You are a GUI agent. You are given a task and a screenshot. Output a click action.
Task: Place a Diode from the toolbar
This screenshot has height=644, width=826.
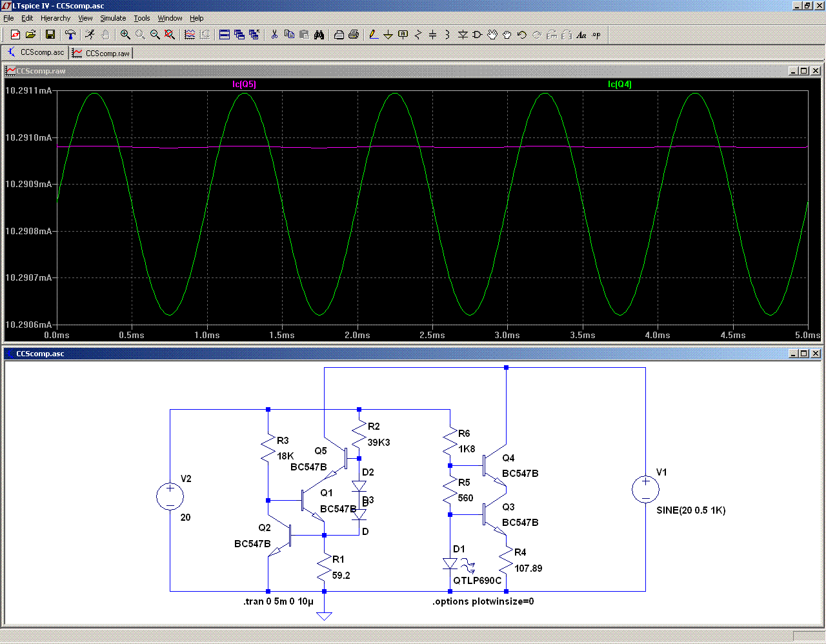[462, 35]
